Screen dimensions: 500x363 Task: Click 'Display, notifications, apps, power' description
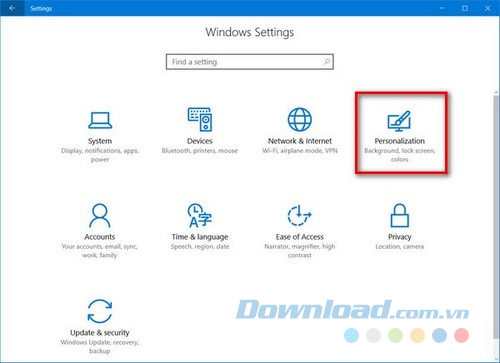point(100,155)
